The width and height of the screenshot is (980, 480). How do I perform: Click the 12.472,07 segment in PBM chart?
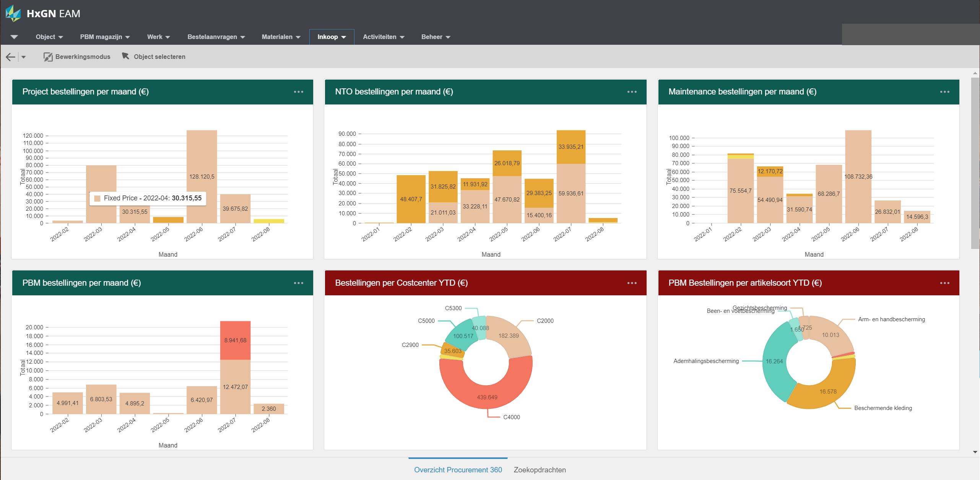coord(235,387)
